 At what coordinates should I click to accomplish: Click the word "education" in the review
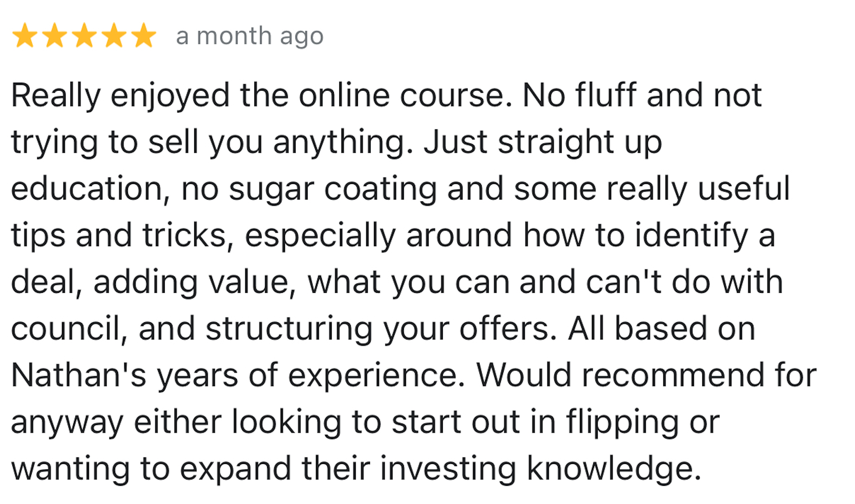(87, 189)
